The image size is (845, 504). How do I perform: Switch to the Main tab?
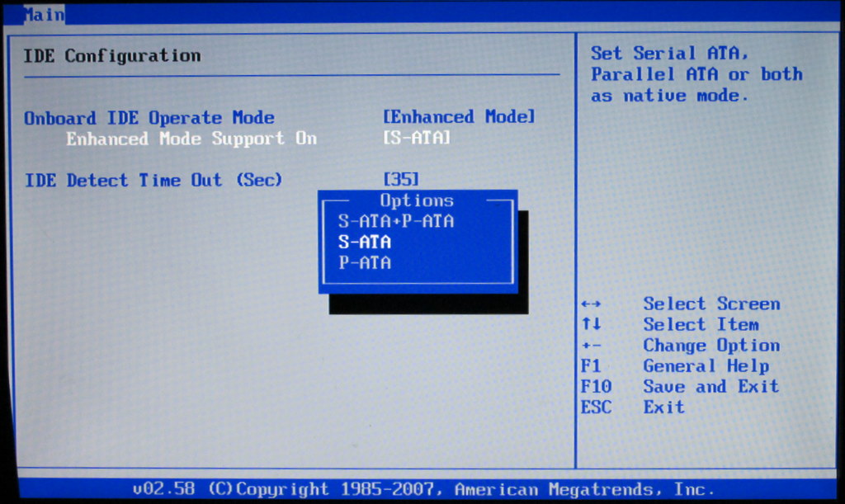(44, 14)
